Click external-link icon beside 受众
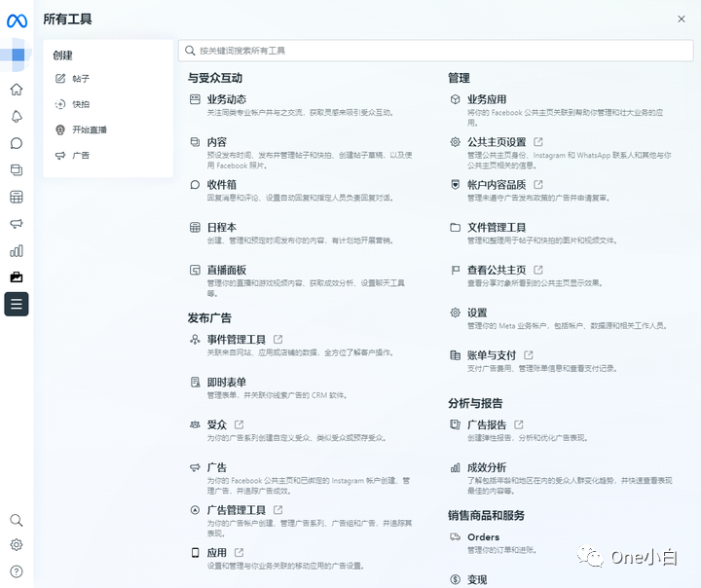 [240, 424]
